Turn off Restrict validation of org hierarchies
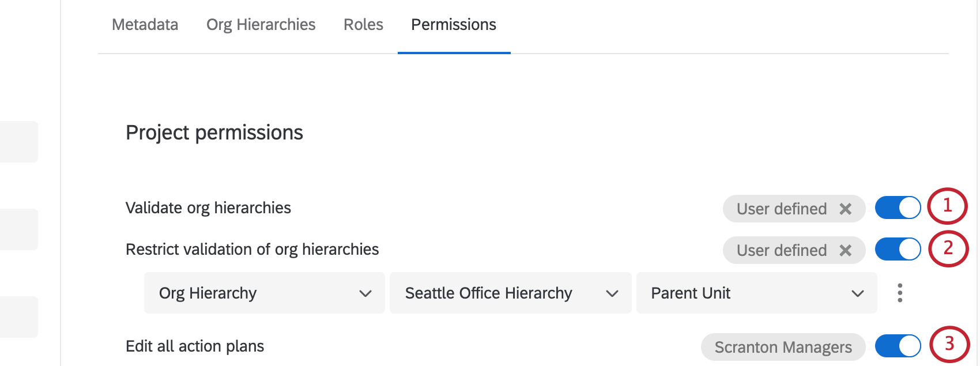Image resolution: width=980 pixels, height=366 pixels. pos(898,250)
